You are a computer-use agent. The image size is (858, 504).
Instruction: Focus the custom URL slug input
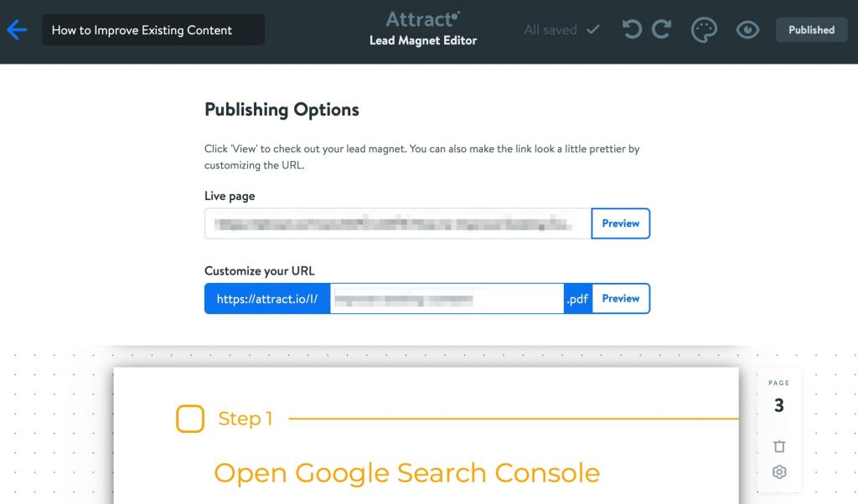pos(447,298)
